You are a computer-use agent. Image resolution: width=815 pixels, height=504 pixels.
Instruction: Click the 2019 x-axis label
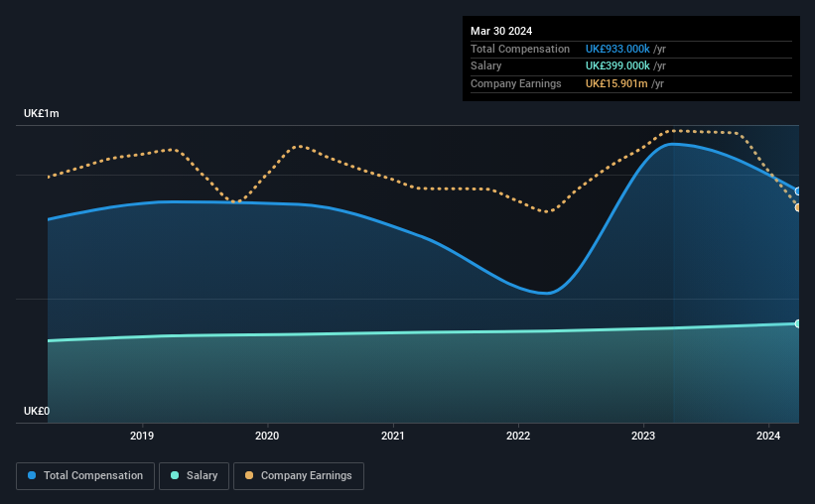pos(142,436)
